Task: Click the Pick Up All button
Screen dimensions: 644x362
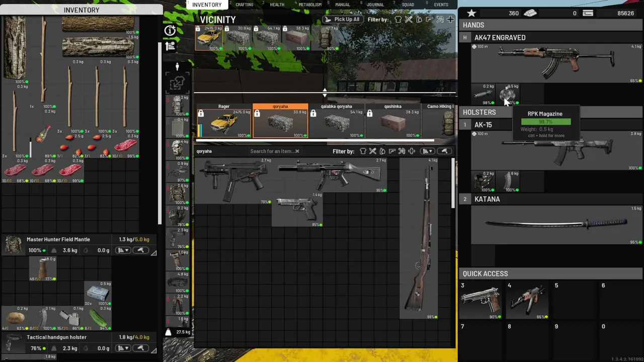Action: pos(342,20)
